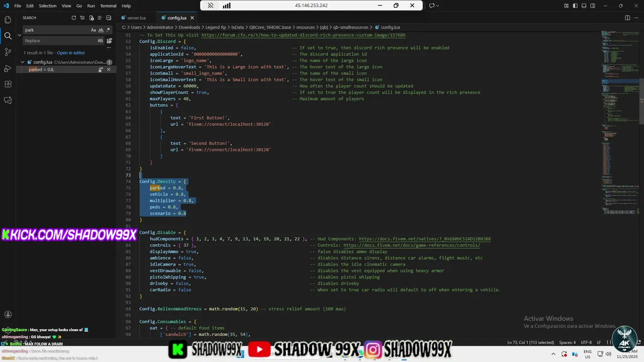Unpin the remote session connection bar
This screenshot has height=362, width=644.
coord(211,6)
